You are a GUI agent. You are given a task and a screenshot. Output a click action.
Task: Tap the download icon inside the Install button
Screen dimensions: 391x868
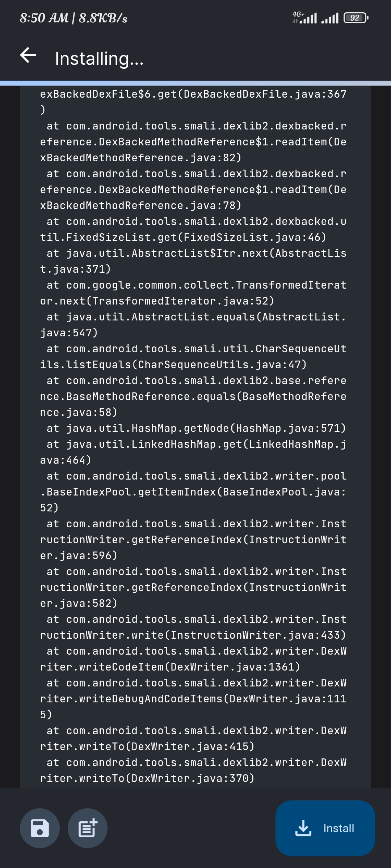pyautogui.click(x=303, y=828)
